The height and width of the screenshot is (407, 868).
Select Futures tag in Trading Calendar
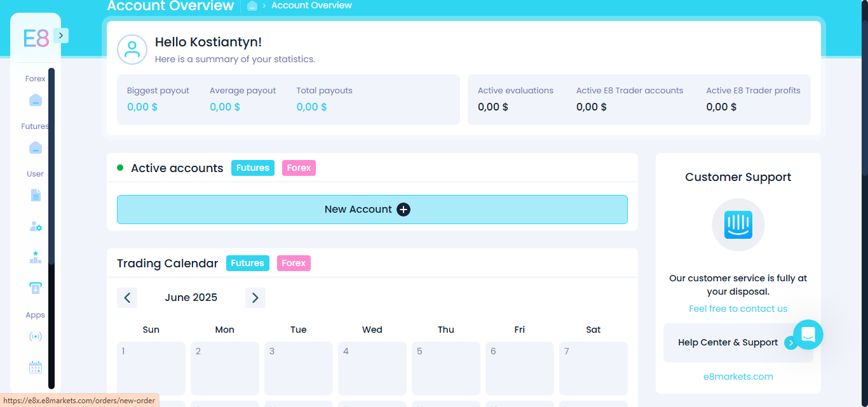[x=248, y=264]
